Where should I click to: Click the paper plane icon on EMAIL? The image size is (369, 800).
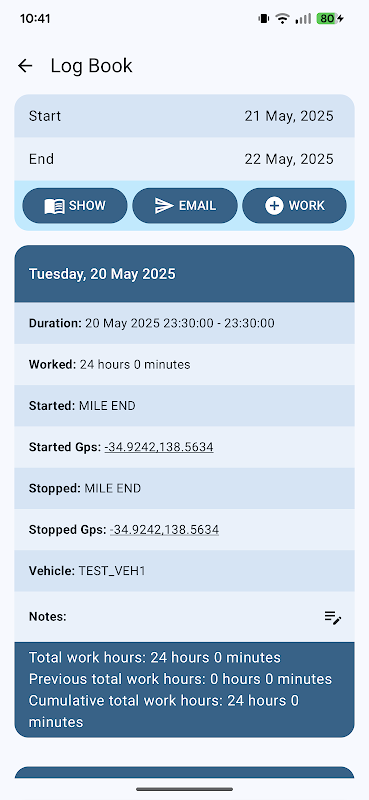click(x=164, y=206)
